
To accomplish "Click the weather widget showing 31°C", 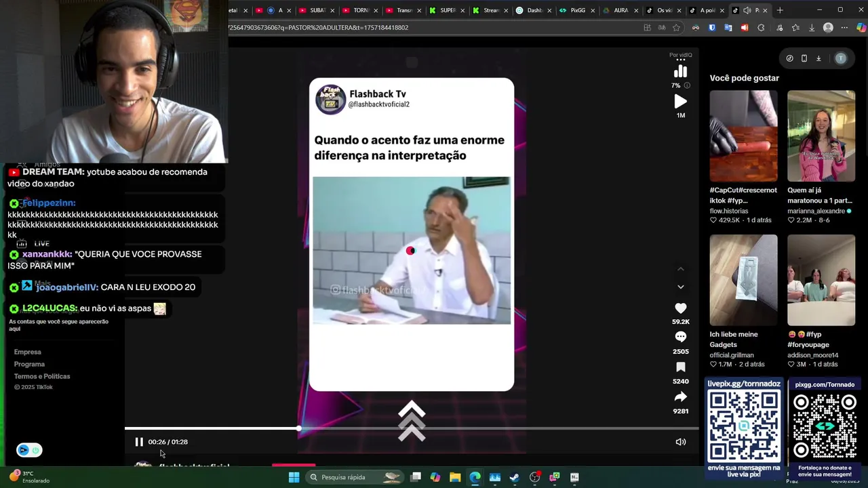I will click(x=28, y=477).
